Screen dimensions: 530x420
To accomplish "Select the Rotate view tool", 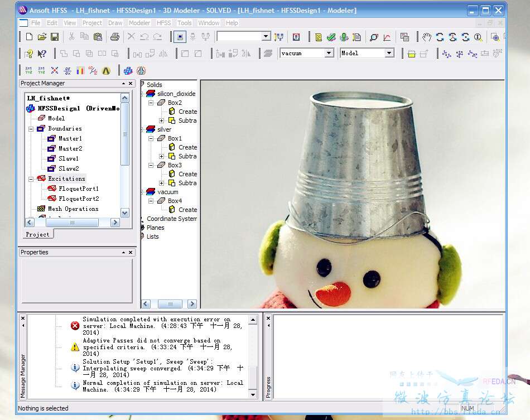I will (x=440, y=37).
